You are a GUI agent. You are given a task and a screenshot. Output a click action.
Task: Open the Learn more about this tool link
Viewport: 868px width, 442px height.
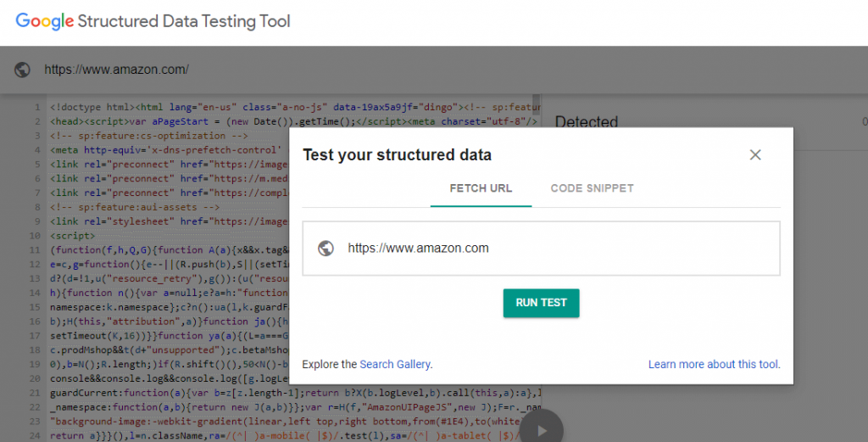tap(714, 365)
